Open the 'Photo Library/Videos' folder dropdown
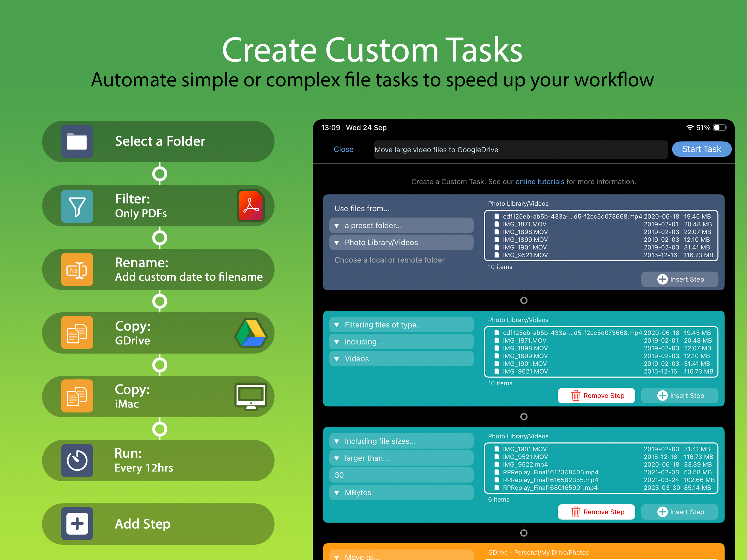Image resolution: width=747 pixels, height=560 pixels. tap(401, 243)
